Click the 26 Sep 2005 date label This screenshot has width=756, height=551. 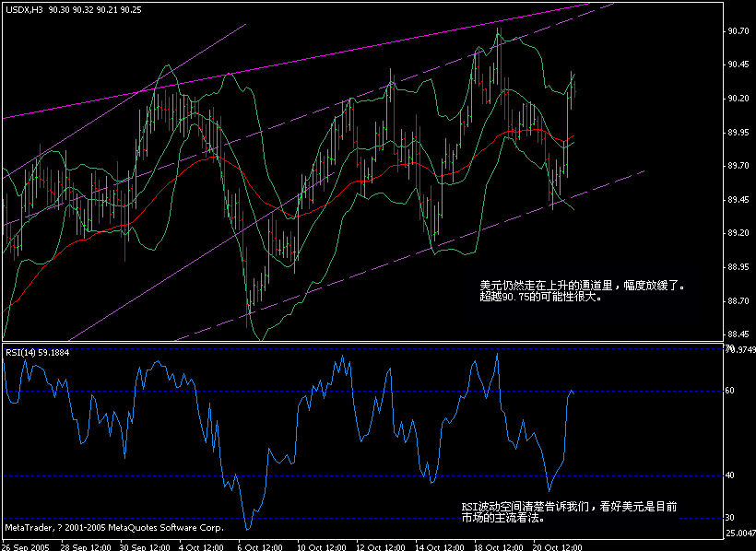click(x=28, y=547)
